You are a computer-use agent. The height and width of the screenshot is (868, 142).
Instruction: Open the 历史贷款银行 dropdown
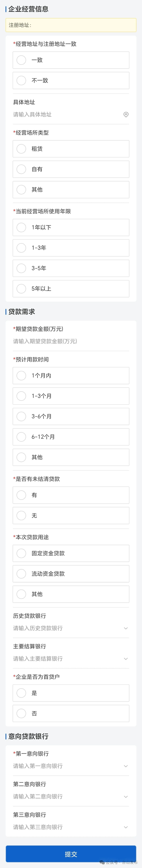pyautogui.click(x=71, y=628)
